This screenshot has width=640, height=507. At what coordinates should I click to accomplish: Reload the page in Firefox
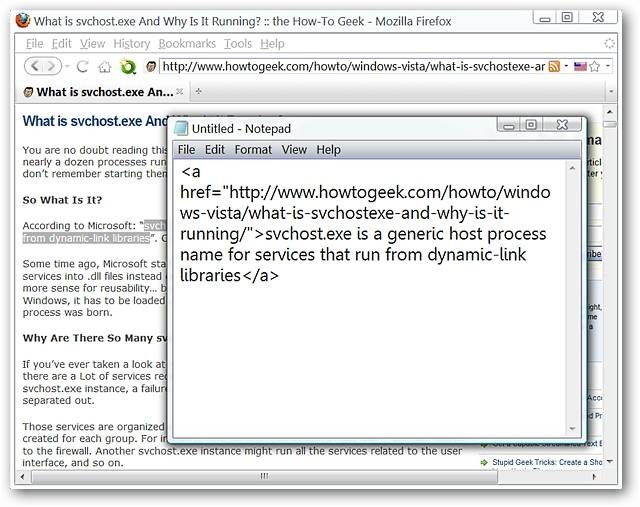click(82, 66)
